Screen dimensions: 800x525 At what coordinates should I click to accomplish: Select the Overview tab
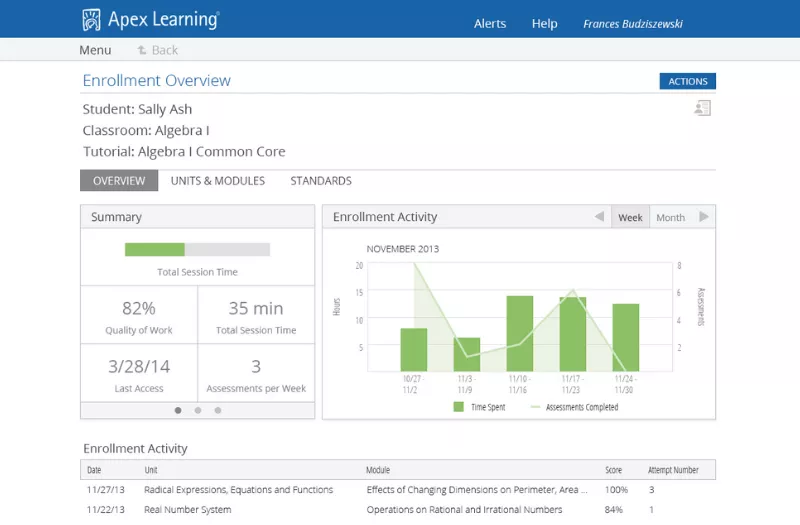119,181
